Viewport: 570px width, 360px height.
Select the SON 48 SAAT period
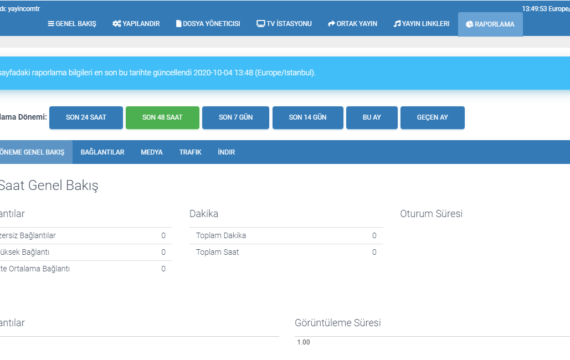point(162,117)
